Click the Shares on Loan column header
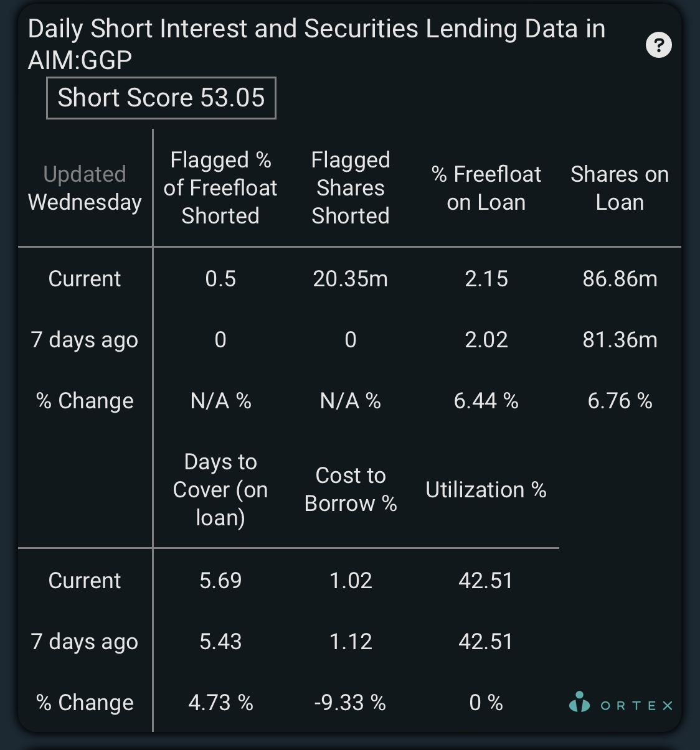The height and width of the screenshot is (750, 700). (x=620, y=188)
